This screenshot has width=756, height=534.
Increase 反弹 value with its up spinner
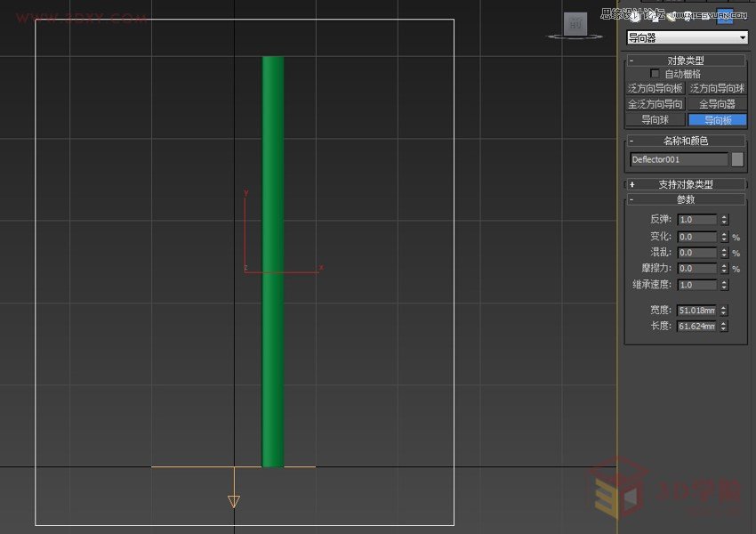(724, 217)
